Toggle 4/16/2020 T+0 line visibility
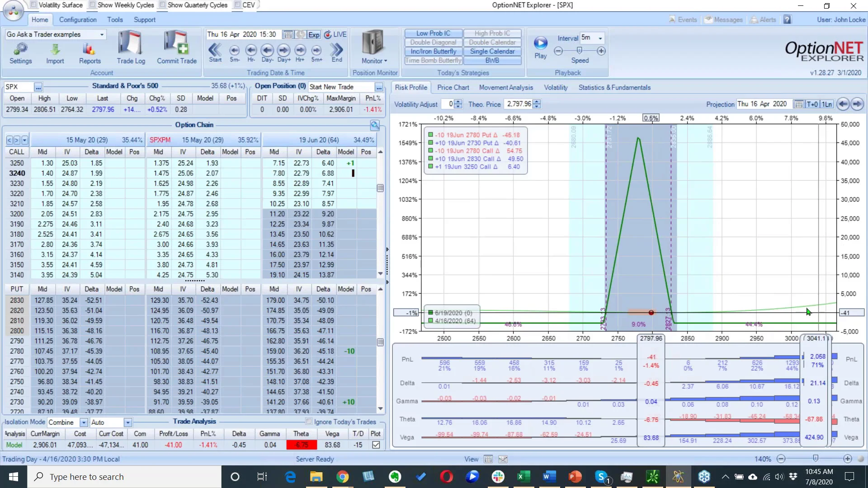Viewport: 868px width, 488px height. (x=431, y=321)
